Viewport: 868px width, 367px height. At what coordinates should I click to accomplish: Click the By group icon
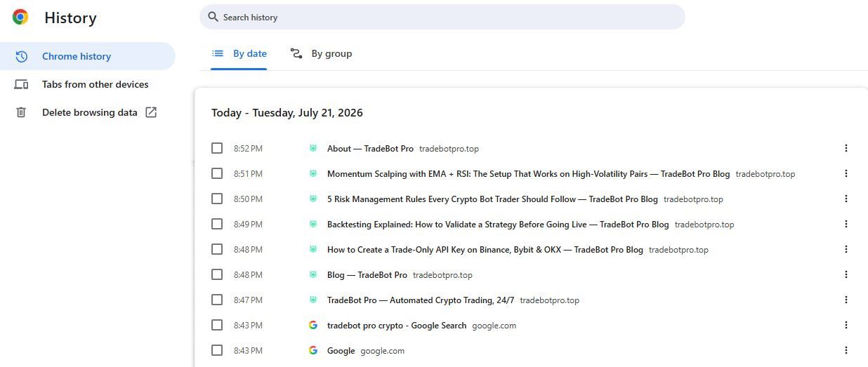(296, 53)
